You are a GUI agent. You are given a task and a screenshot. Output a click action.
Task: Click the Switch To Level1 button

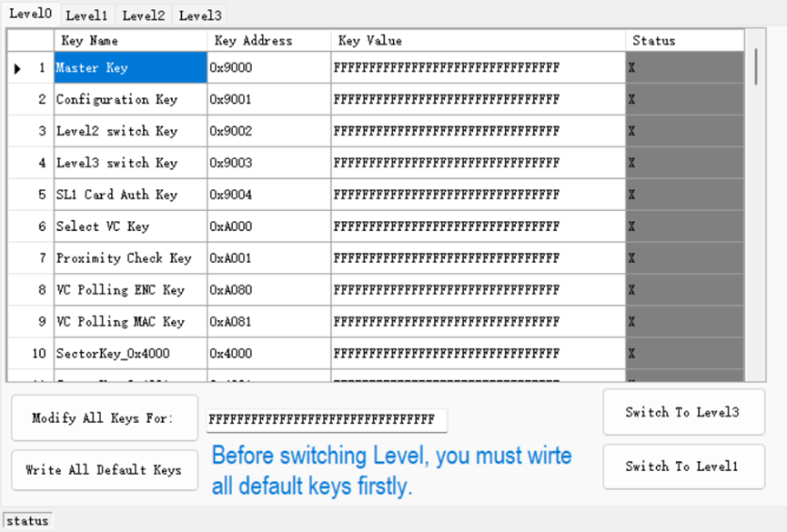[682, 467]
